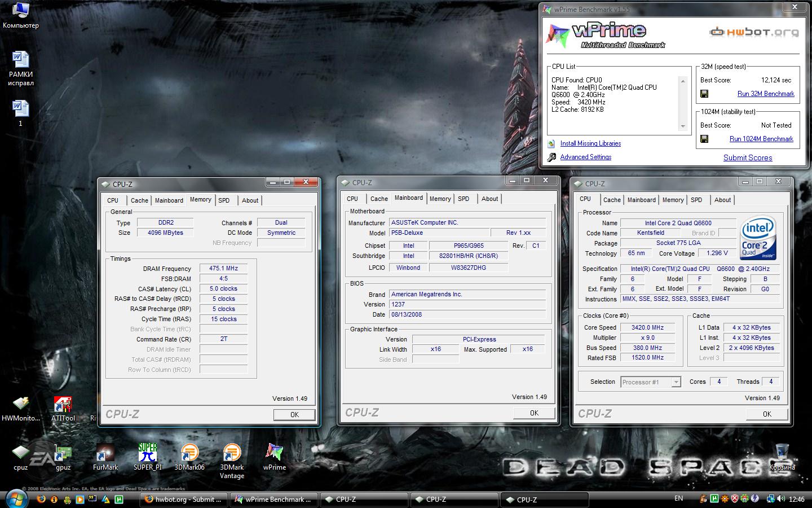
Task: Open the Windows Start menu orb
Action: 16,499
